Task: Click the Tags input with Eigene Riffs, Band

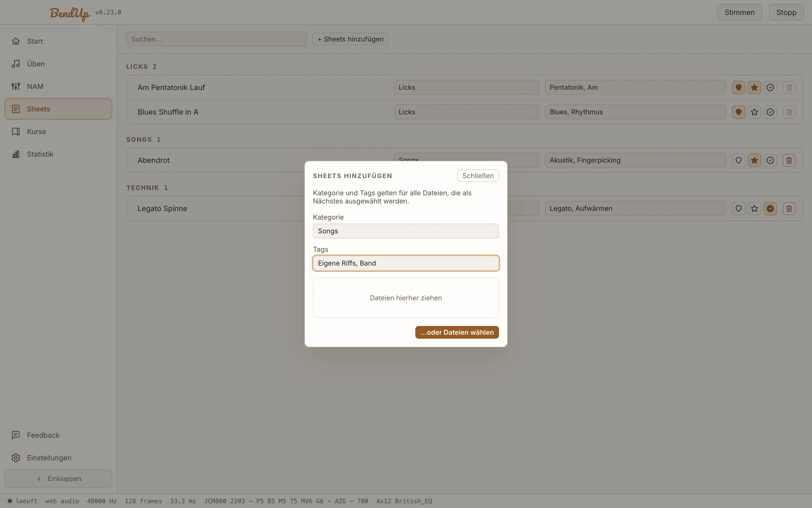Action: pyautogui.click(x=406, y=263)
